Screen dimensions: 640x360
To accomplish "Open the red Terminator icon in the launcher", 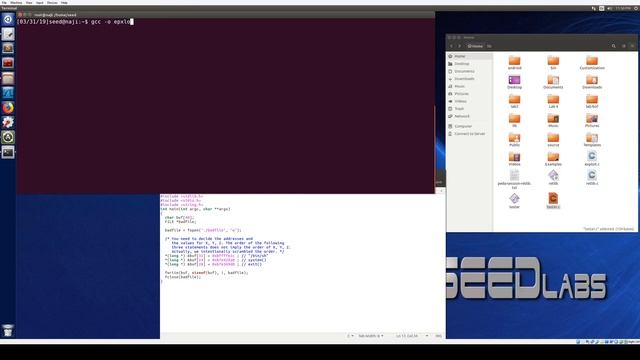I will pyautogui.click(x=8, y=63).
